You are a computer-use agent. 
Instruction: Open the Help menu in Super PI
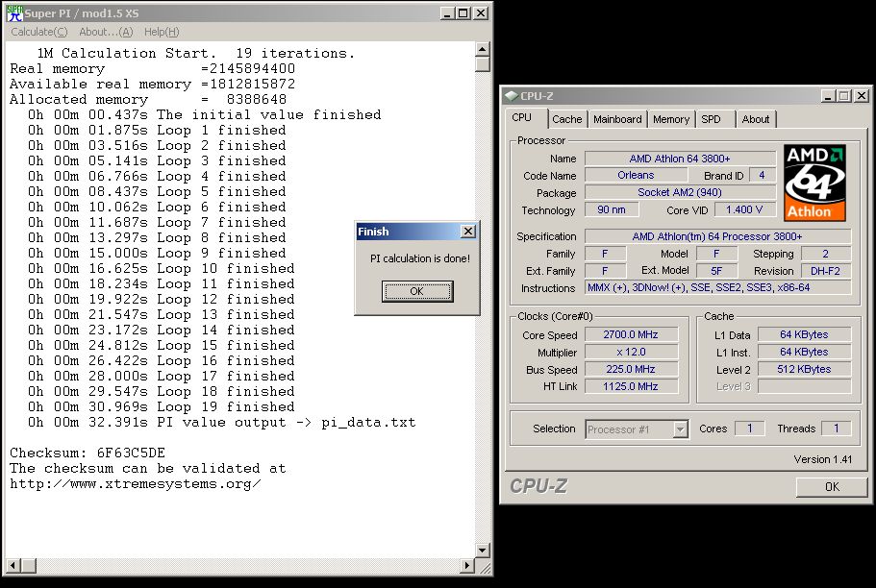point(162,32)
